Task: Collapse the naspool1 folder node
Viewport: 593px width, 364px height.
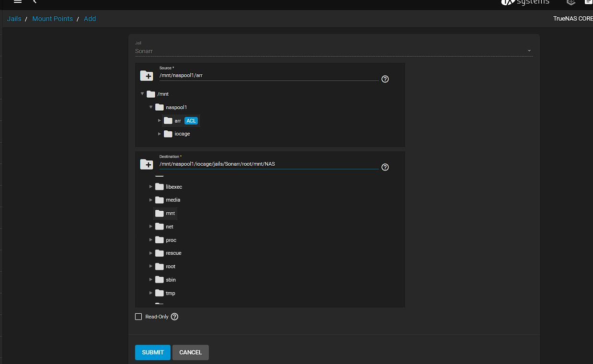Action: (x=151, y=107)
